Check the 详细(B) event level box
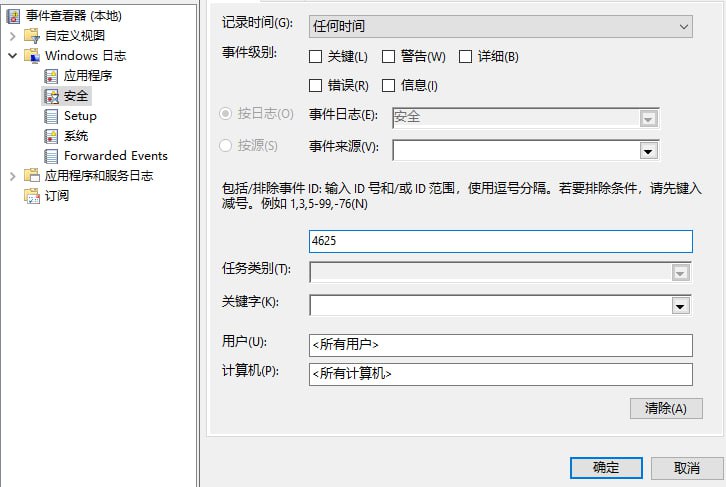Screen dimensions: 726x487 [x=465, y=56]
